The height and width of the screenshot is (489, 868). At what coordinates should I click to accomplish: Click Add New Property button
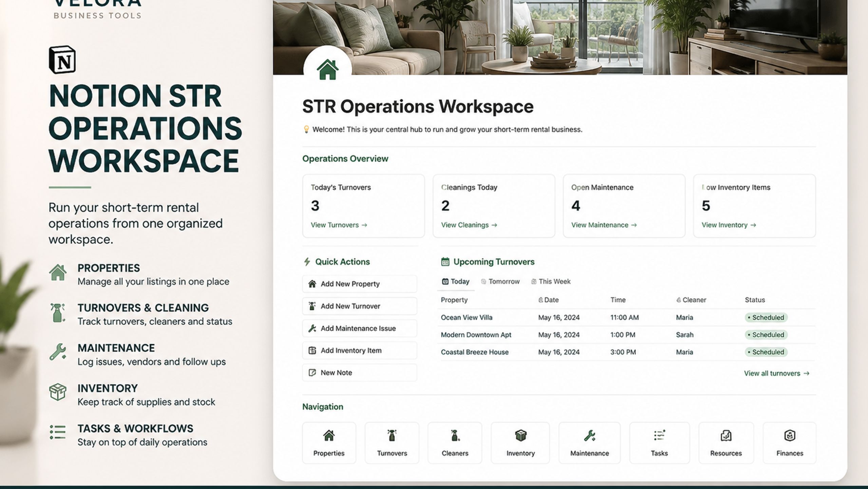(360, 284)
